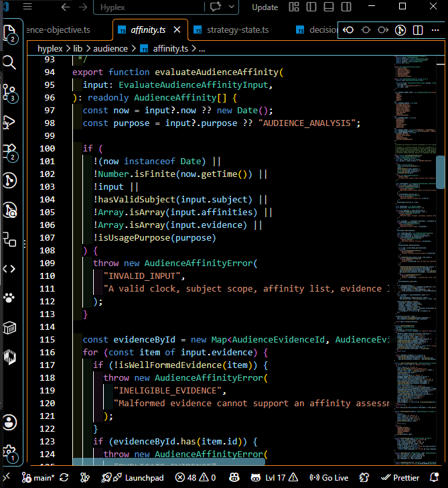The image size is (448, 488).
Task: Click the squirrel-like icon left of Prettier
Action: [364, 477]
